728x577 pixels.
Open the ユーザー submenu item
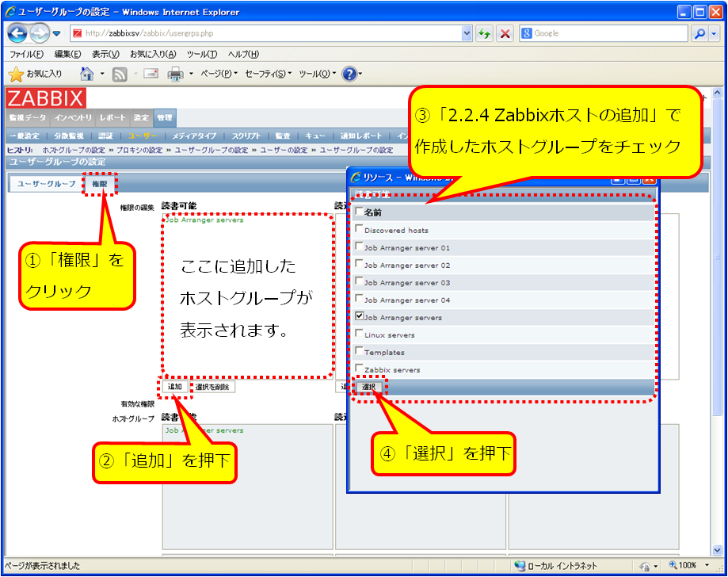pos(143,136)
